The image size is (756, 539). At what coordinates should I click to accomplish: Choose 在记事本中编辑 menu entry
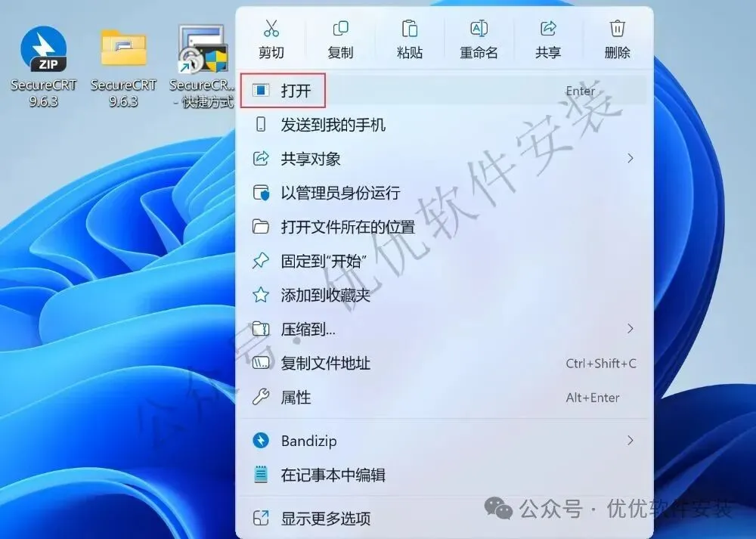pos(444,475)
